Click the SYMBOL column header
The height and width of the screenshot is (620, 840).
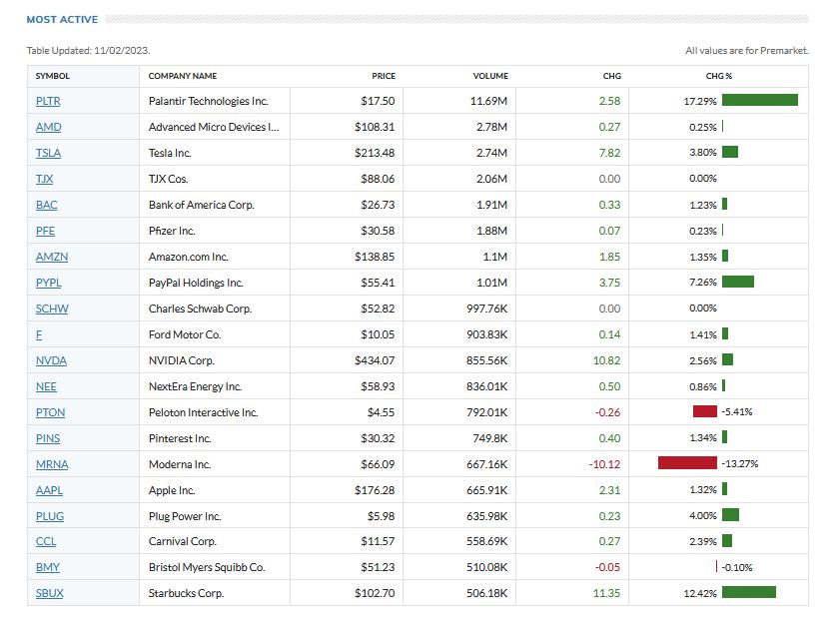coord(53,76)
